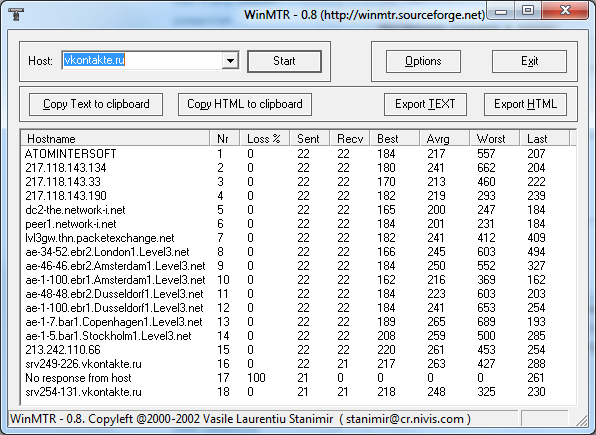Image resolution: width=596 pixels, height=435 pixels.
Task: Click the Worst column header
Action: tap(495, 139)
